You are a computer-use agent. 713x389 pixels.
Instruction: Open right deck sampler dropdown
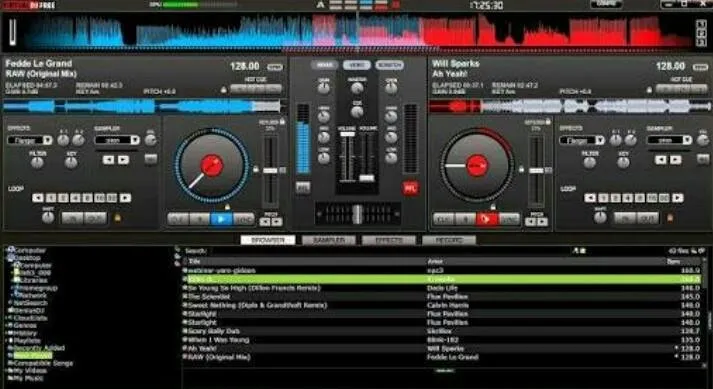(669, 140)
